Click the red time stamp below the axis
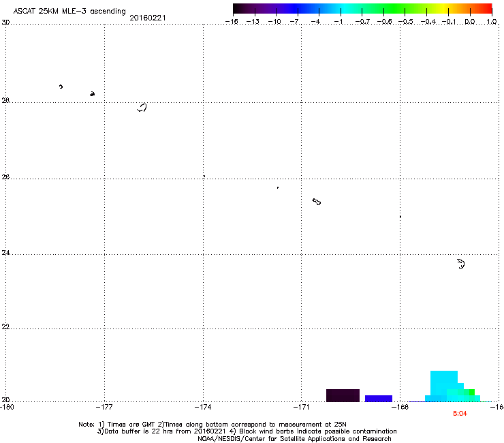This screenshot has width=504, height=443. [460, 414]
